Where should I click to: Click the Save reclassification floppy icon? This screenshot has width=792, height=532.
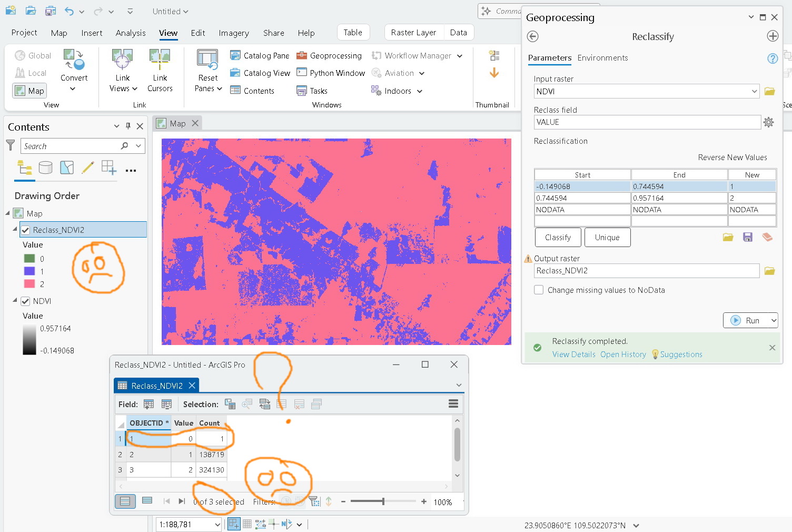click(748, 237)
